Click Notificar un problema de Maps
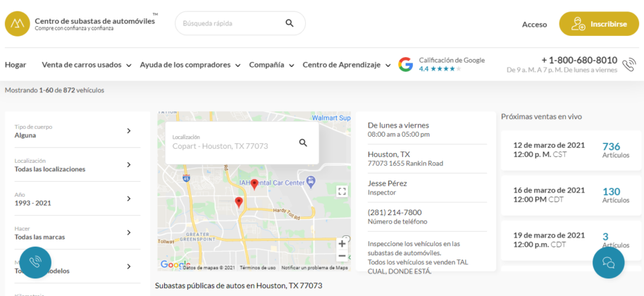 [315, 268]
